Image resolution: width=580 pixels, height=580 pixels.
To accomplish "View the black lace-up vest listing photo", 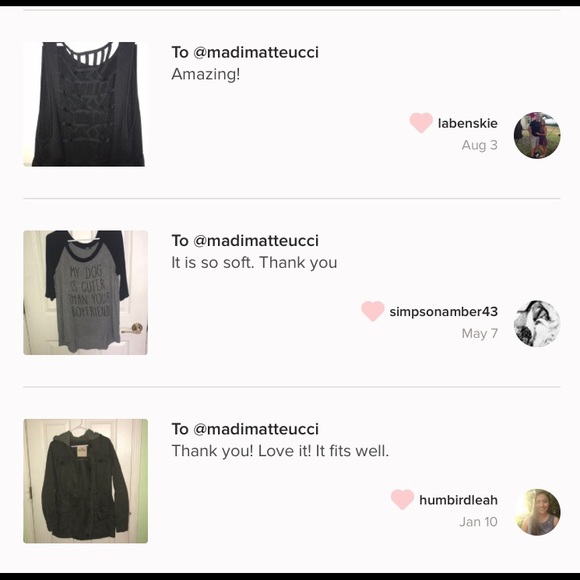I will [85, 104].
